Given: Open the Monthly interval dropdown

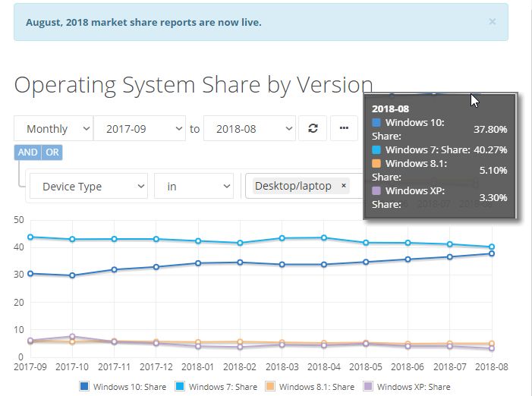Looking at the screenshot, I should coord(54,128).
